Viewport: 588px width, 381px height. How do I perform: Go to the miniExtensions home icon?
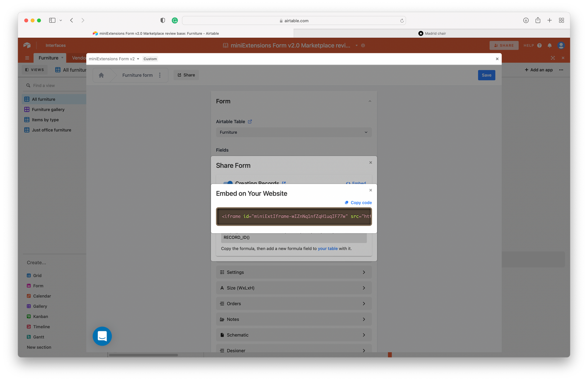[x=101, y=75]
